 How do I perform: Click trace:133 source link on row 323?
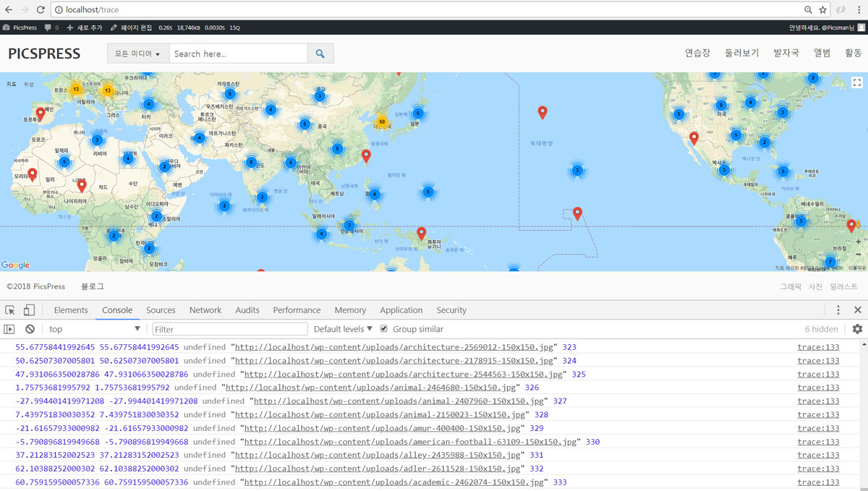coord(818,347)
